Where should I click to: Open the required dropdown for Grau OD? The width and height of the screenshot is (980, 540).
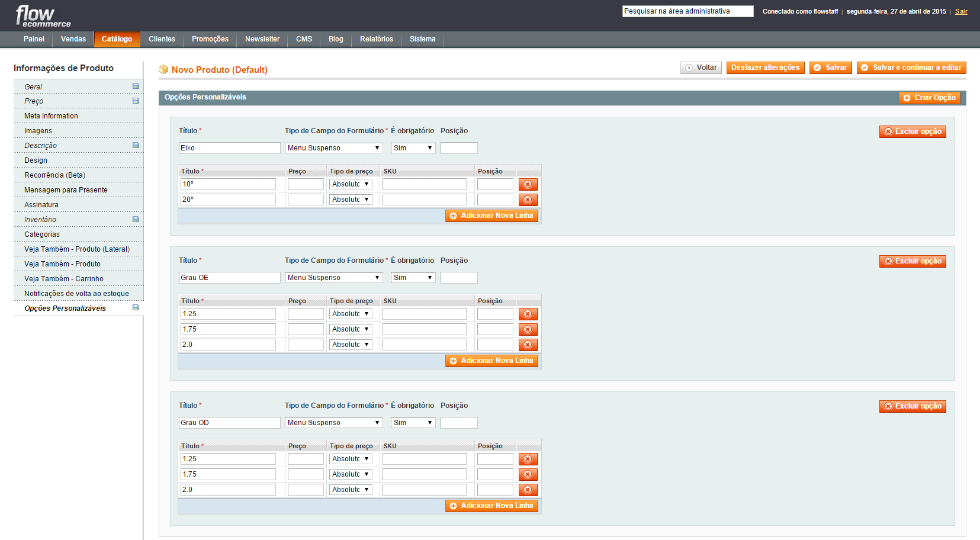pos(413,423)
